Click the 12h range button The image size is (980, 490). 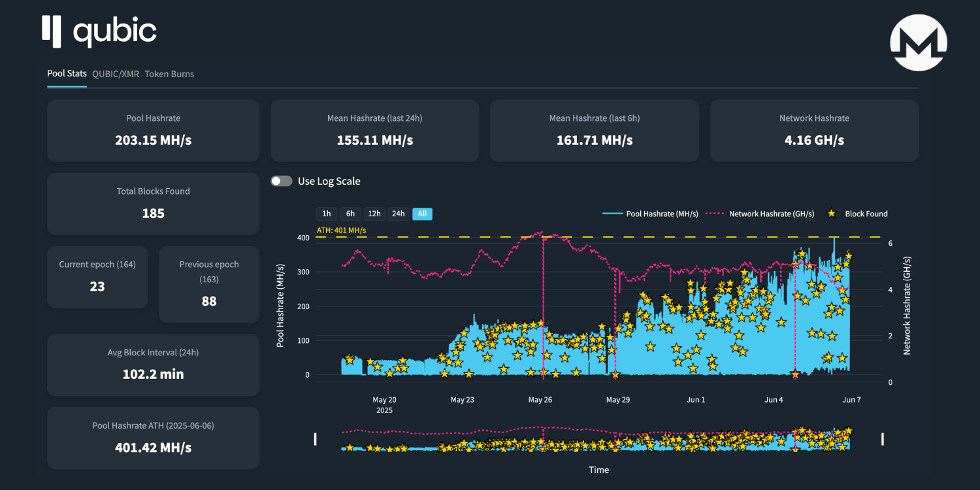click(x=374, y=214)
